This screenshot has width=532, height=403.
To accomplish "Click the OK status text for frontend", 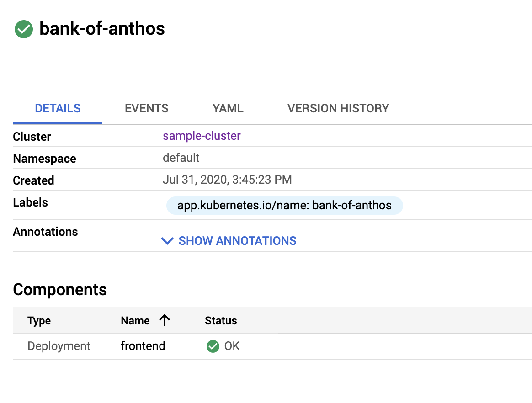I will [x=232, y=346].
